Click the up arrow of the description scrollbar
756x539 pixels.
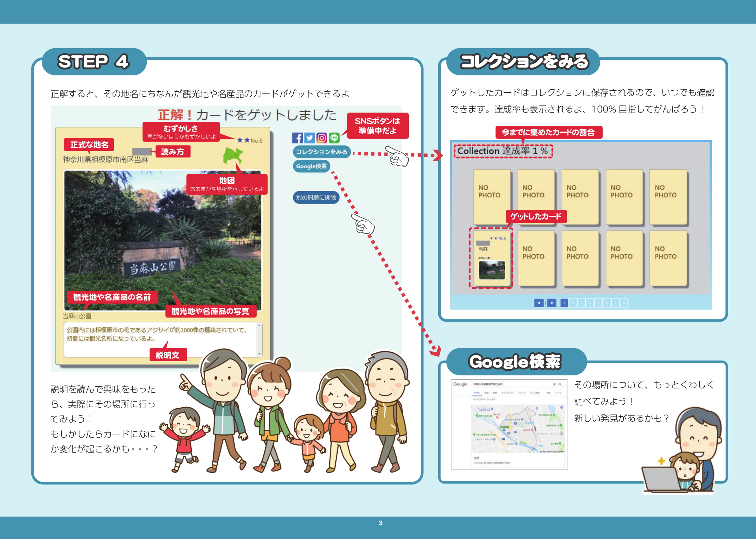259,326
